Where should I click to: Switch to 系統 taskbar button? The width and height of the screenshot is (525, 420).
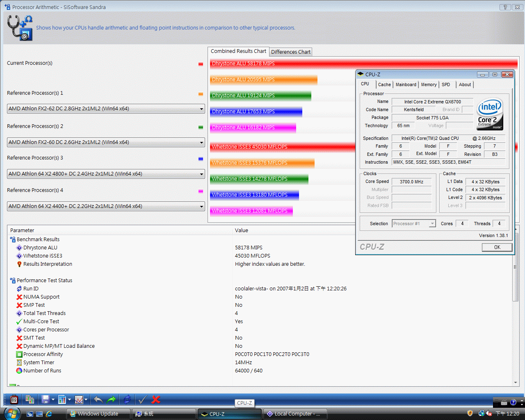click(164, 414)
